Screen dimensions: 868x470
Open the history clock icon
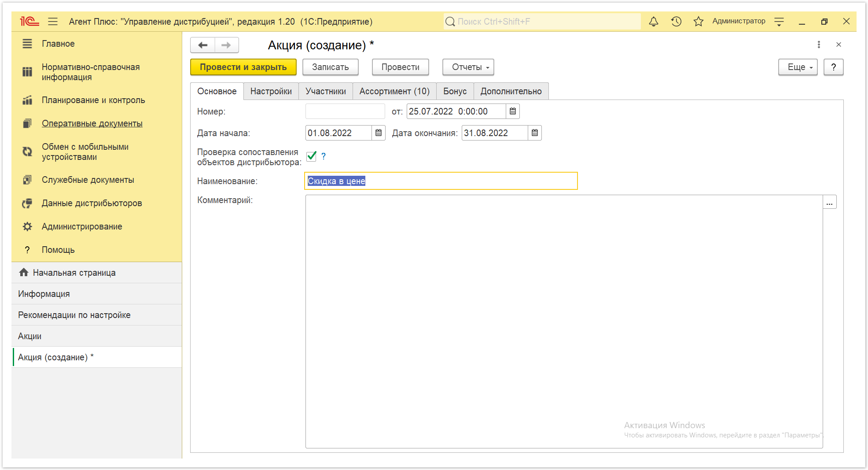[x=676, y=21]
